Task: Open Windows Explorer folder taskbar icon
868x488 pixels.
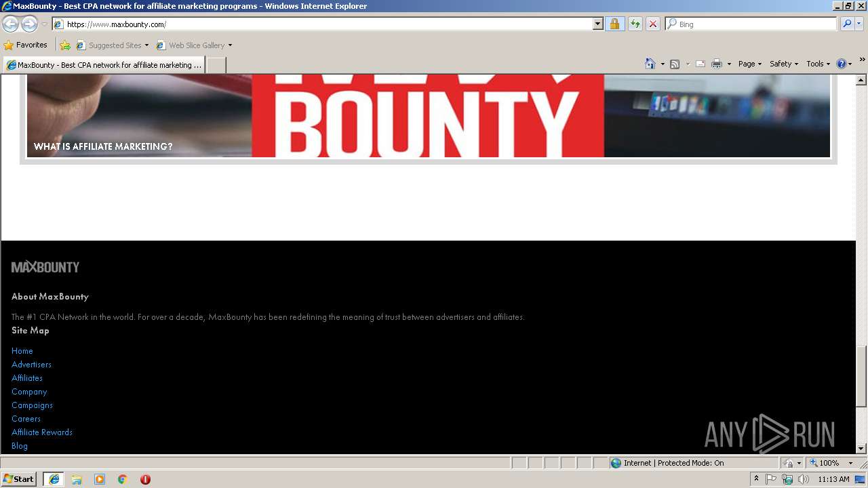Action: pyautogui.click(x=77, y=479)
